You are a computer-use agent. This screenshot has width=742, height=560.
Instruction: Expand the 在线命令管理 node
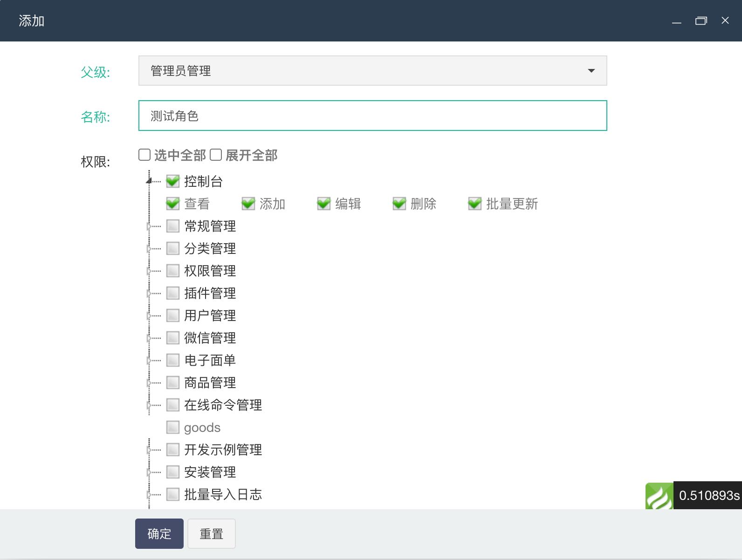pos(149,405)
